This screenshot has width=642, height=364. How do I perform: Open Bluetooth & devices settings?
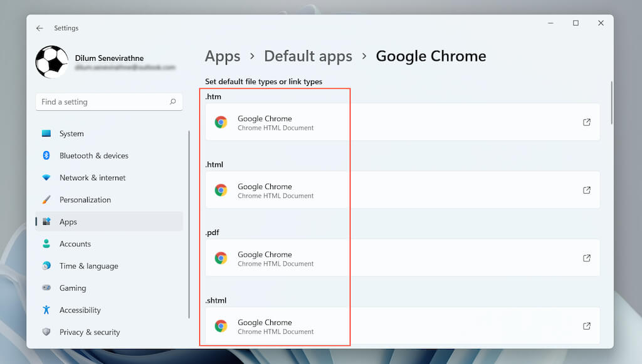coord(93,155)
